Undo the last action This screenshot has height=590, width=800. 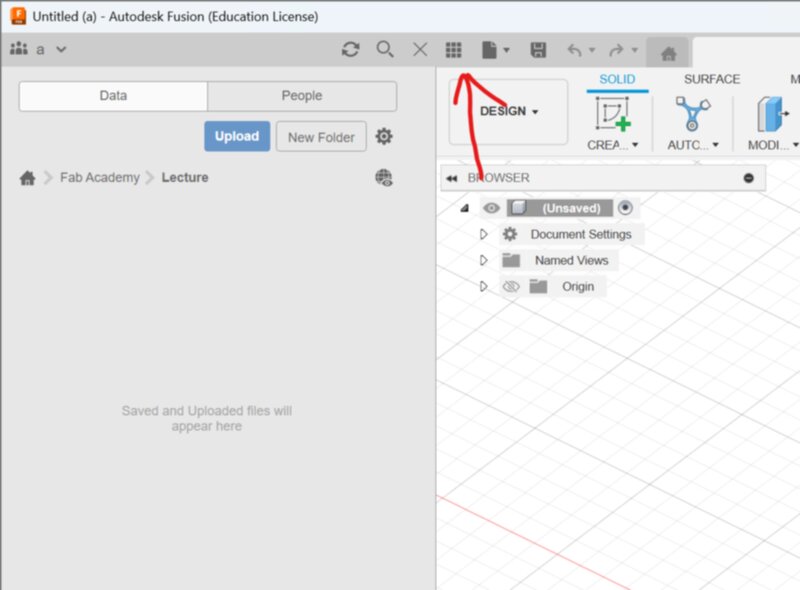(574, 50)
